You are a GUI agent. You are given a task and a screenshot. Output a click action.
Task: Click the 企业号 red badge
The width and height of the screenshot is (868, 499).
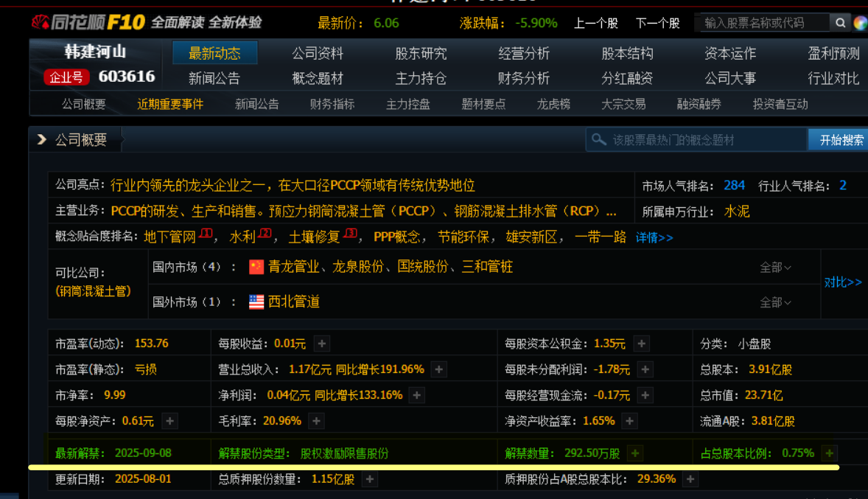click(x=66, y=77)
